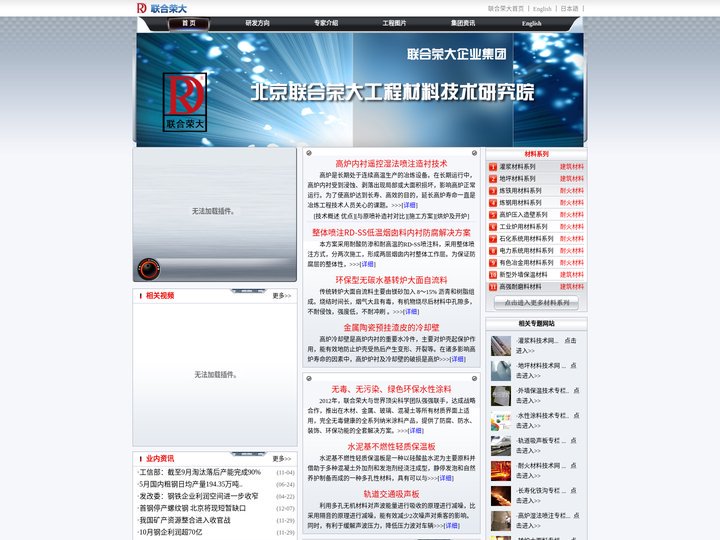The image size is (720, 540).
Task: Click the number 2 icon for 地坪材料系列
Action: pos(493,179)
